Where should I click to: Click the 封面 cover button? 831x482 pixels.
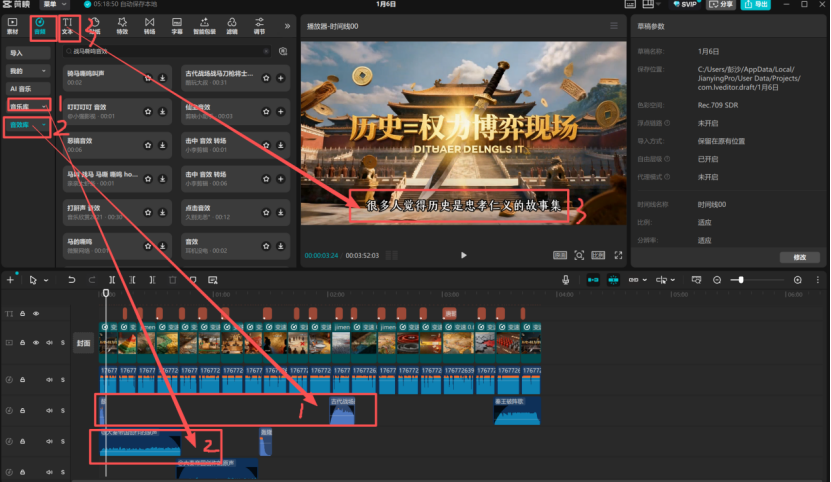pyautogui.click(x=84, y=343)
